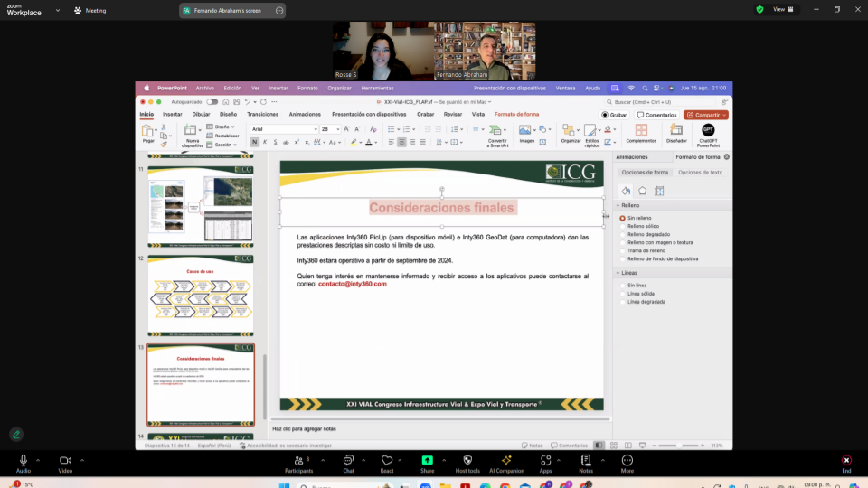Select the Línea sólida radio button

[623, 294]
